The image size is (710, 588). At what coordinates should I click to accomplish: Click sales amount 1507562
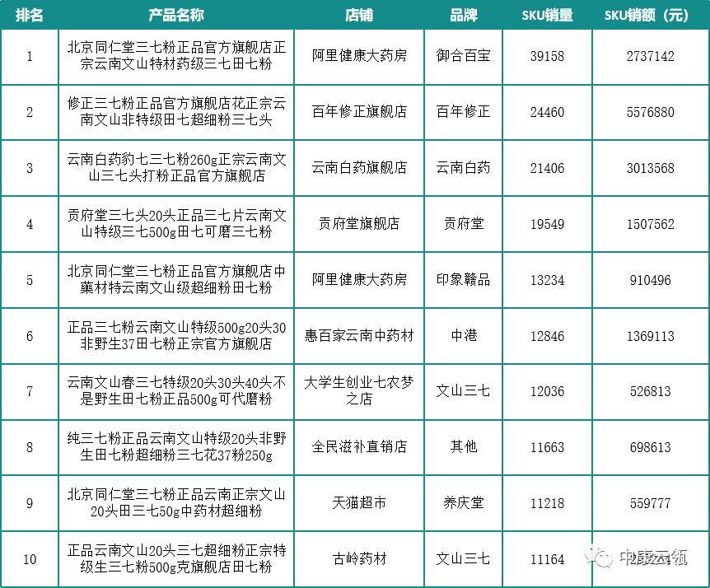pyautogui.click(x=650, y=224)
